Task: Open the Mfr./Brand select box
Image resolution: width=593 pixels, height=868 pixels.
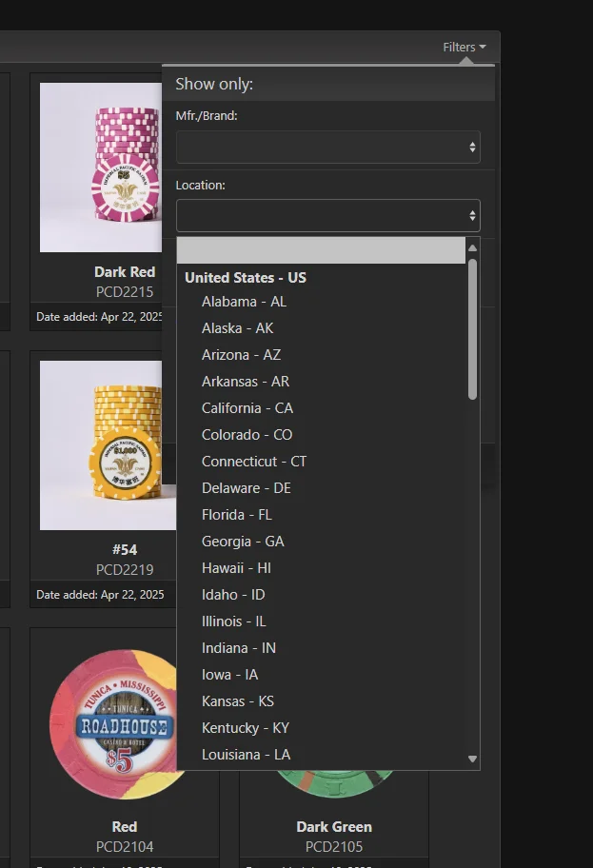Action: click(327, 148)
